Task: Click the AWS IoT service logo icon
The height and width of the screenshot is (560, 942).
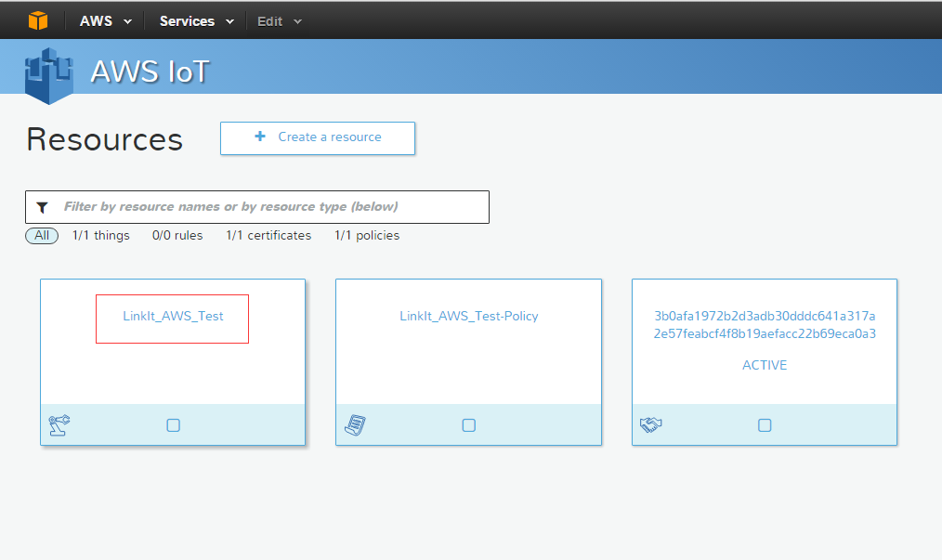Action: 48,76
